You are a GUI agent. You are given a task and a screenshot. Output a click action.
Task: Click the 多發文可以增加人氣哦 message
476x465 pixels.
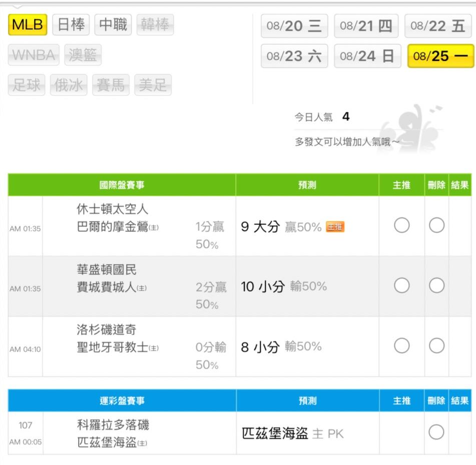tap(347, 142)
